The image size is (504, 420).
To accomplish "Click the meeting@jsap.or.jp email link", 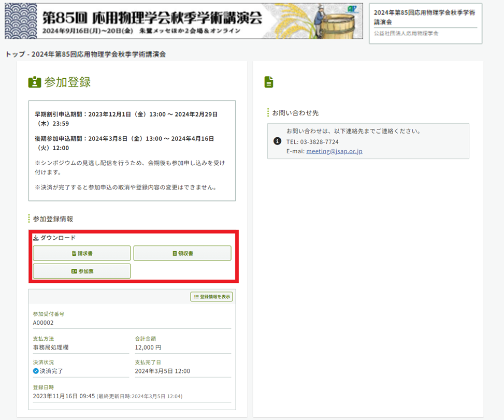I will [x=334, y=151].
